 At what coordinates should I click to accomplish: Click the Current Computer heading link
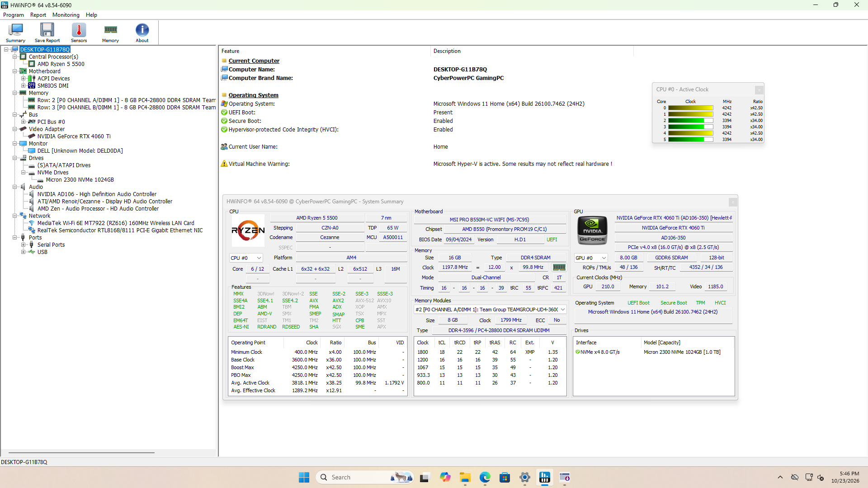254,61
